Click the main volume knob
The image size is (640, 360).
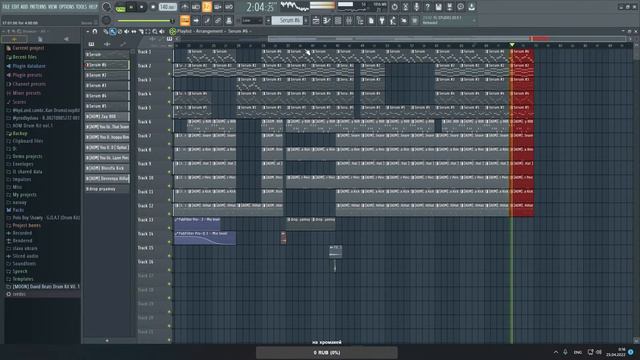click(107, 7)
